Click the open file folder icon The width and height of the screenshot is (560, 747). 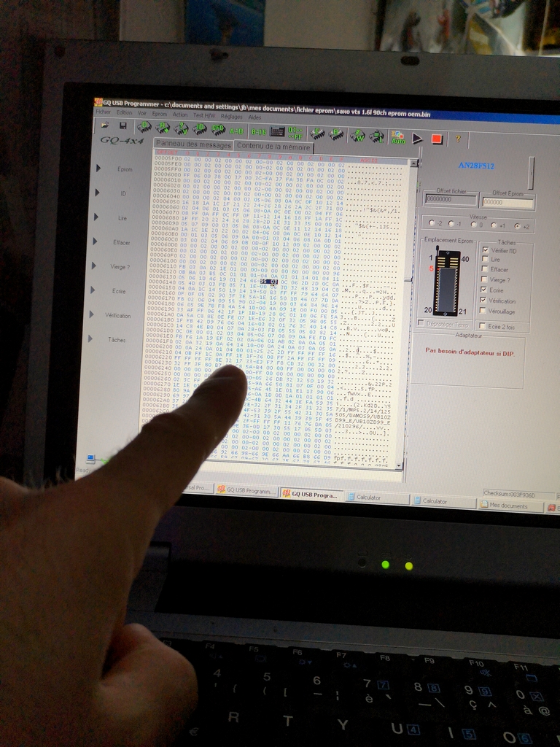click(x=105, y=125)
